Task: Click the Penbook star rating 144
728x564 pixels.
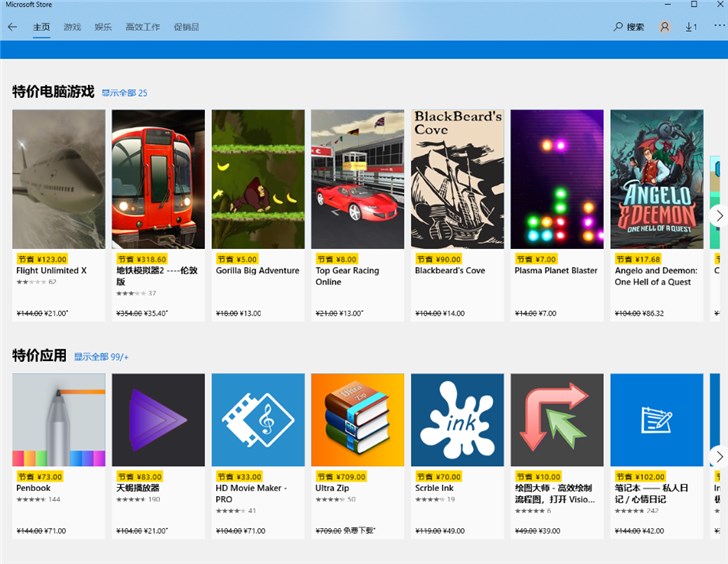Action: pos(39,499)
